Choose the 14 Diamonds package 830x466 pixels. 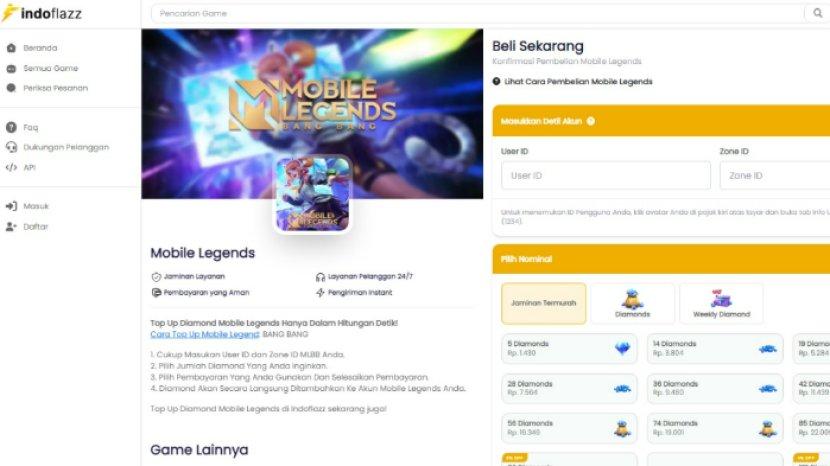715,348
